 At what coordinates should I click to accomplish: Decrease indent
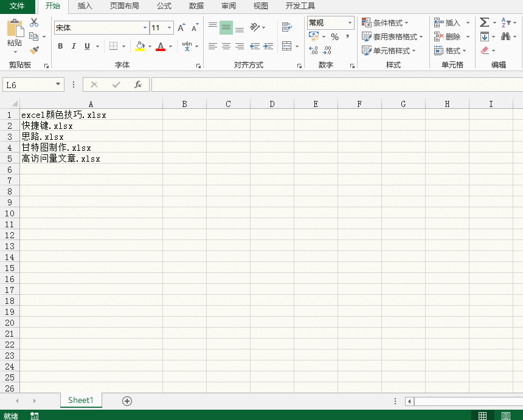[x=255, y=46]
